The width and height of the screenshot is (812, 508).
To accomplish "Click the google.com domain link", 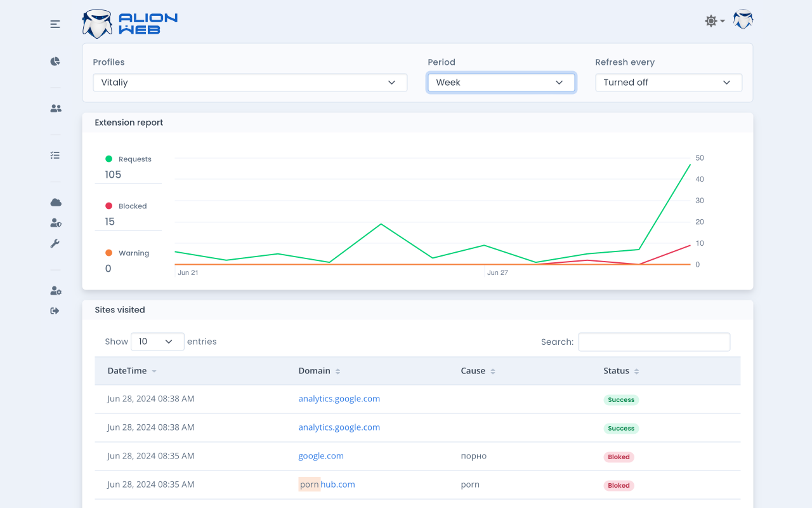I will (321, 456).
